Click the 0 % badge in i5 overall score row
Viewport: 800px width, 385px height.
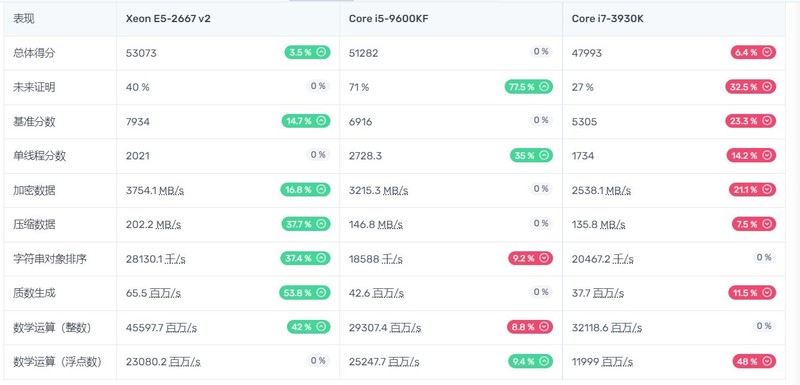tap(541, 52)
